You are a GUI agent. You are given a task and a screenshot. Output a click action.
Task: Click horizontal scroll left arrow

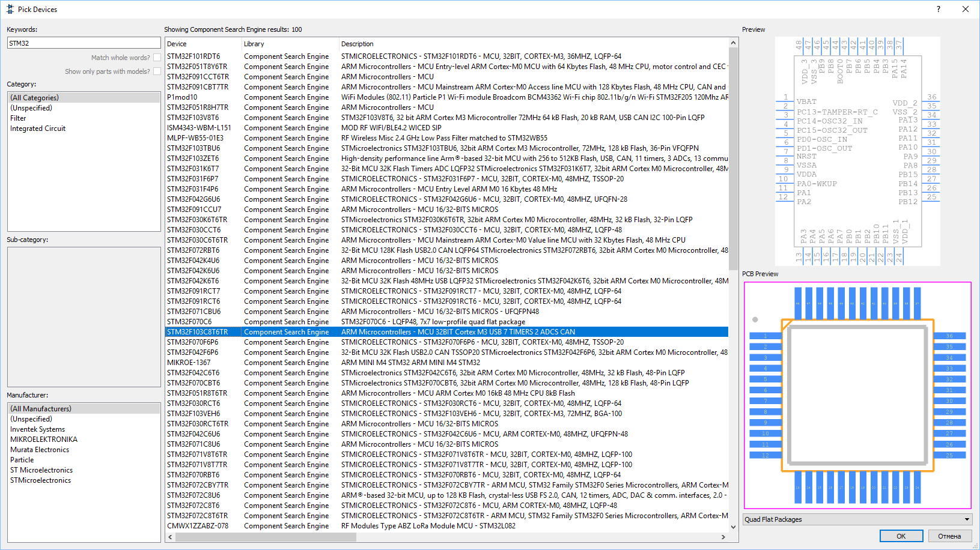coord(170,537)
